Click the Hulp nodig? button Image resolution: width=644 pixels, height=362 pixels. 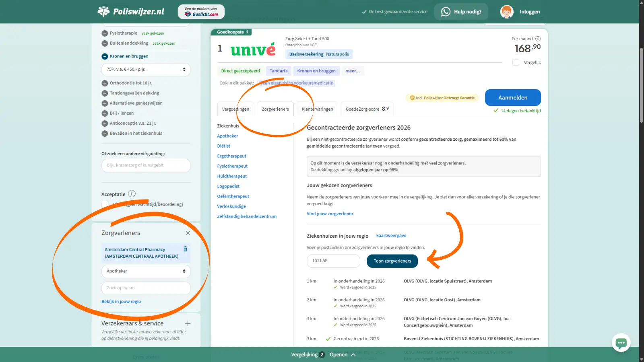[x=461, y=12]
